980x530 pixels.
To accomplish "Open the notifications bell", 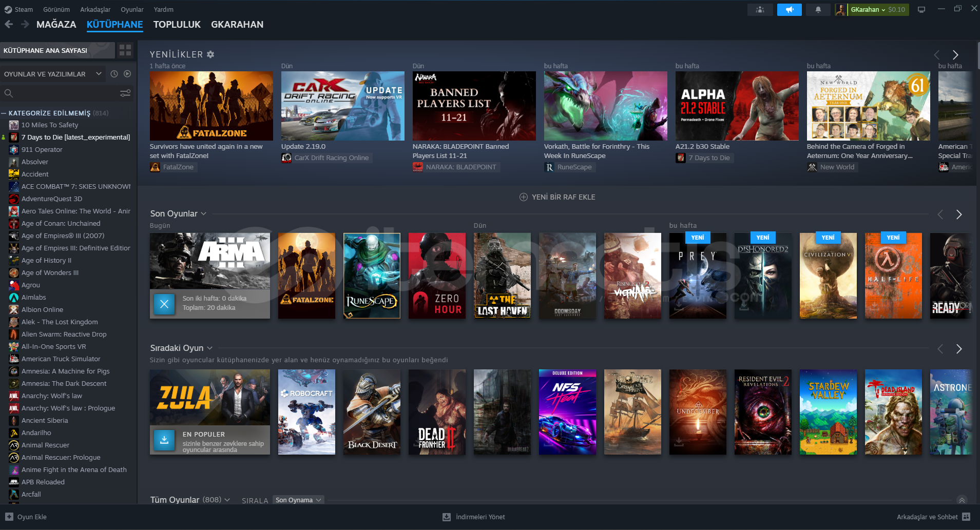I will pos(818,10).
